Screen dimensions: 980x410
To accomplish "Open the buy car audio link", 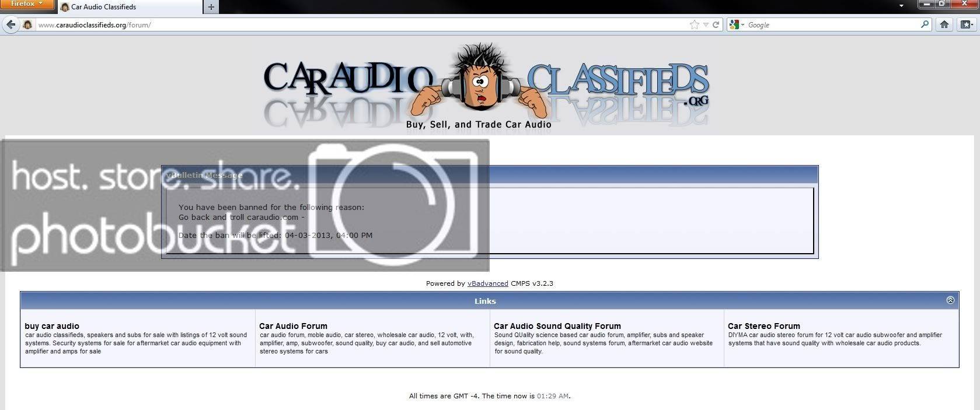I will 52,326.
